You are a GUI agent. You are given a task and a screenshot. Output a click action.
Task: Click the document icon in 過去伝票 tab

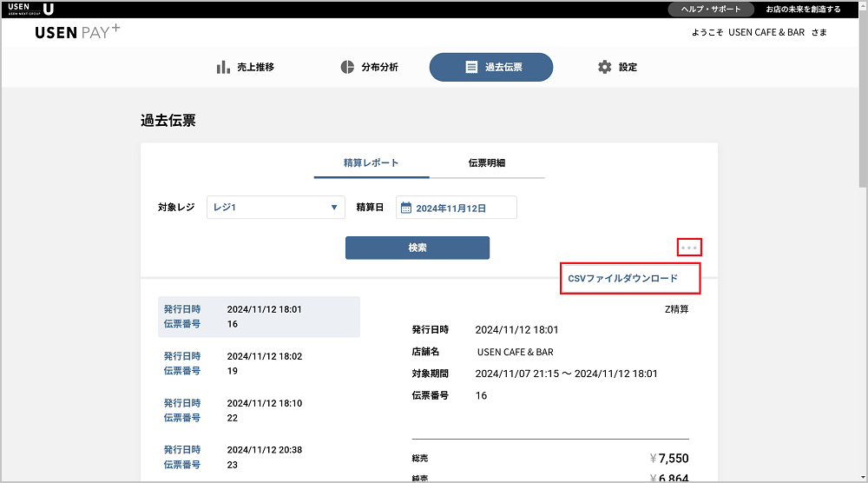click(x=471, y=67)
